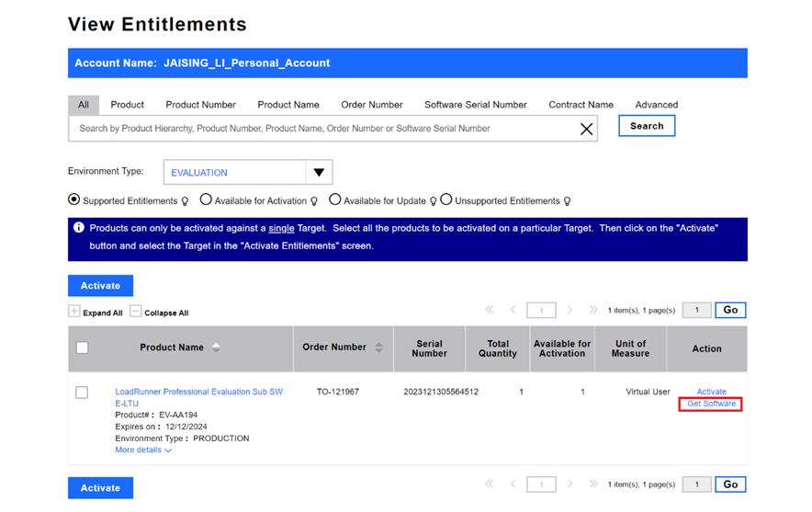Click the bottom pager go-to-page number field

696,484
